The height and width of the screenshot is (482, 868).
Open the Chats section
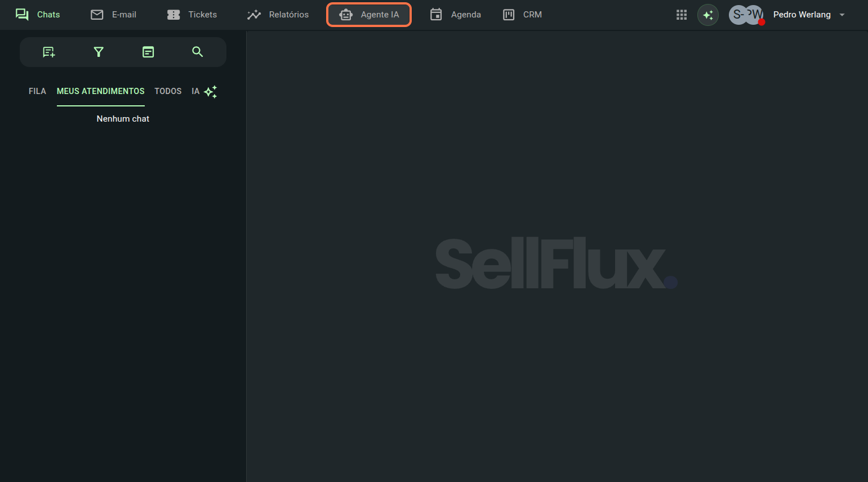tap(38, 15)
